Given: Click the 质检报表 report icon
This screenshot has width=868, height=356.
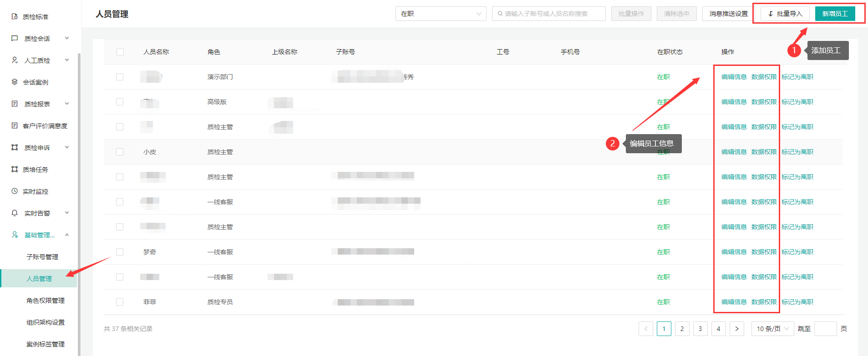Looking at the screenshot, I should 15,104.
